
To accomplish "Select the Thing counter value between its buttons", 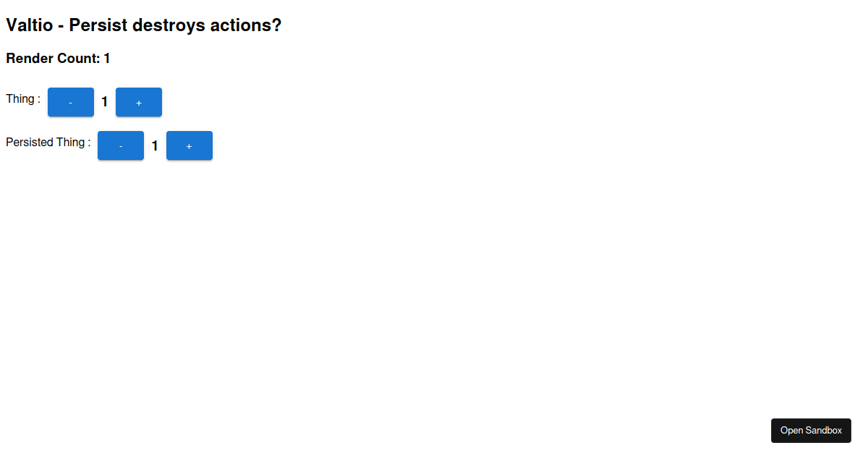I will coord(105,102).
